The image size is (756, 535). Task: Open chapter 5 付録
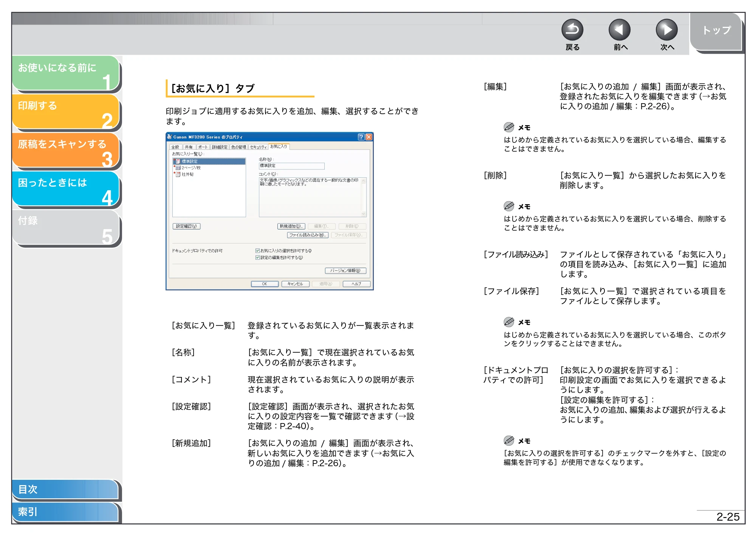coord(66,228)
